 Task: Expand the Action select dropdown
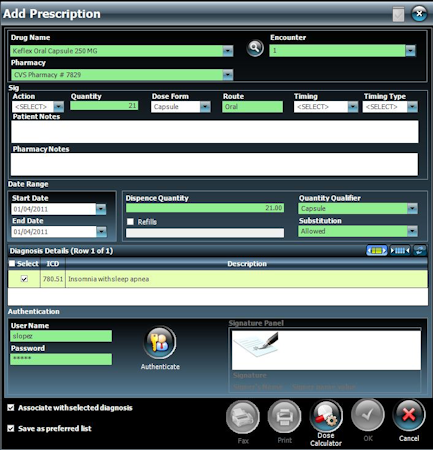(59, 107)
